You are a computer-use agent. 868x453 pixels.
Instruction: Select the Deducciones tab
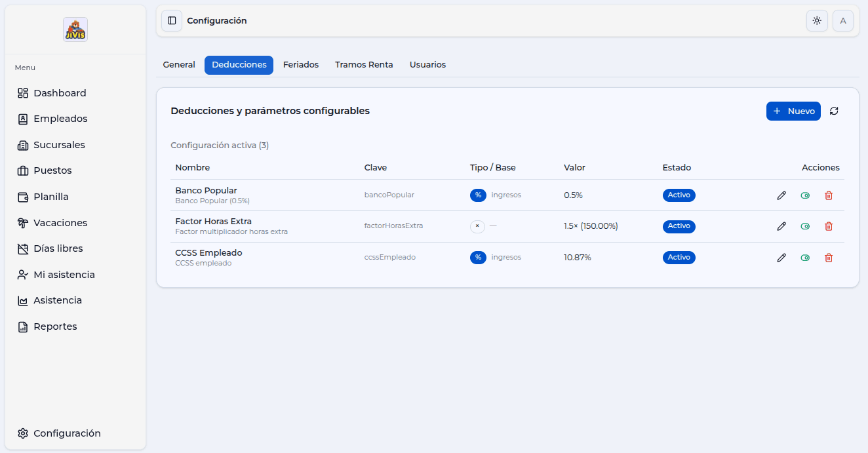coord(239,65)
